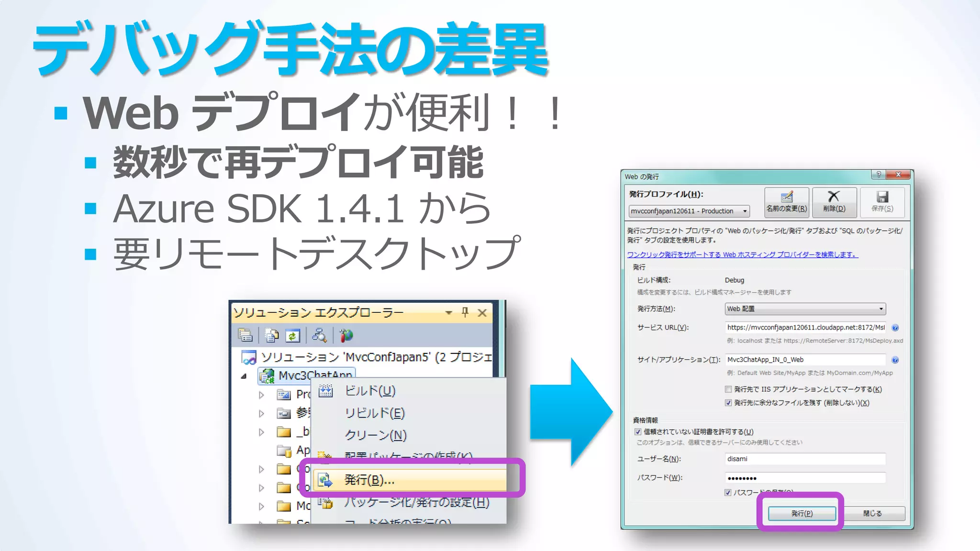Toggle 発行先に余分なファイルを残す checkbox

click(x=728, y=403)
